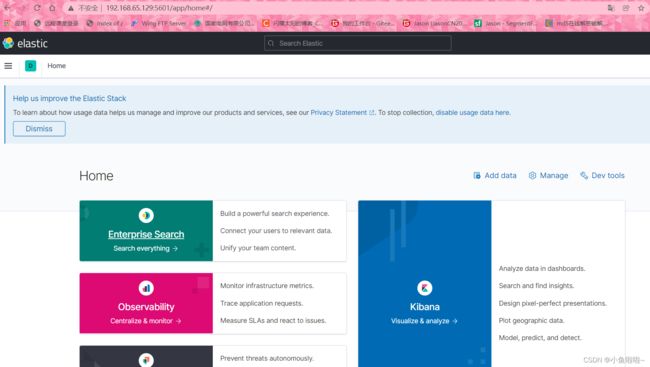The image size is (650, 367).
Task: Dismiss the usage data notice
Action: [39, 129]
